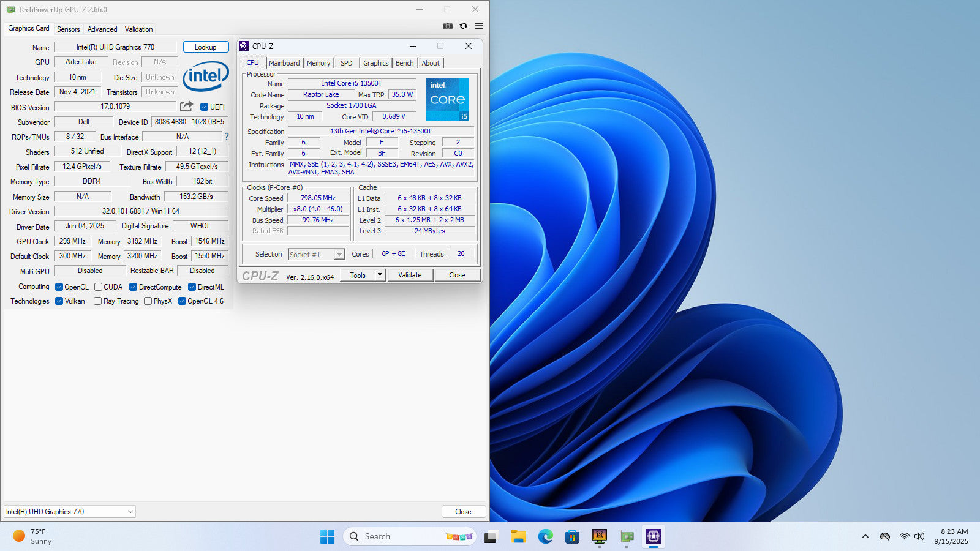980x551 pixels.
Task: Click the cloud sync tray icon
Action: click(885, 536)
